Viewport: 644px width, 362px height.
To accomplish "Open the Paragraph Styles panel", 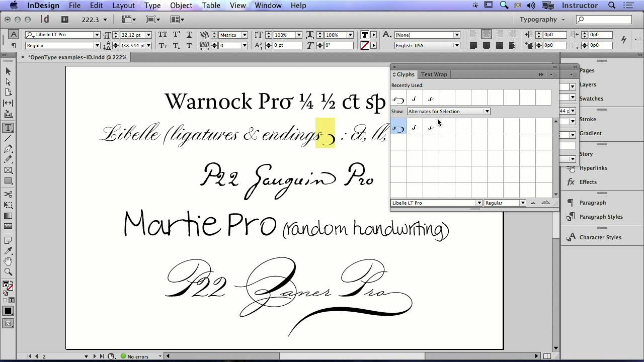I will pos(601,217).
